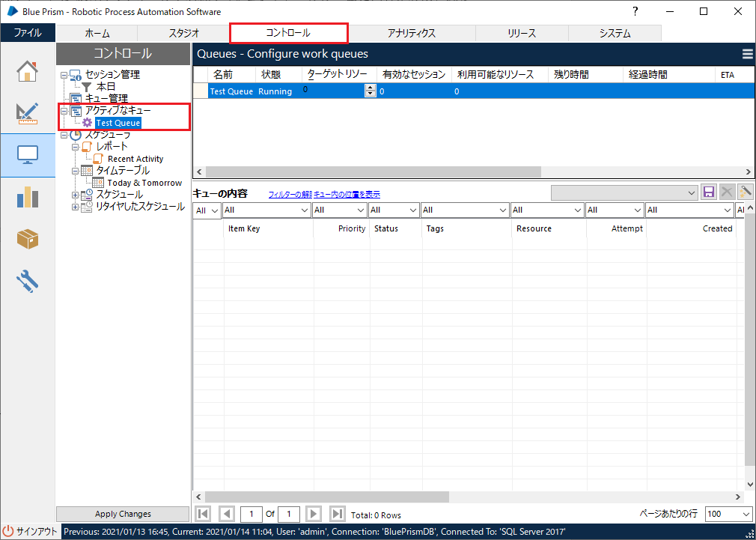Sort queues by the 状態 column header
This screenshot has width=756, height=540.
278,75
